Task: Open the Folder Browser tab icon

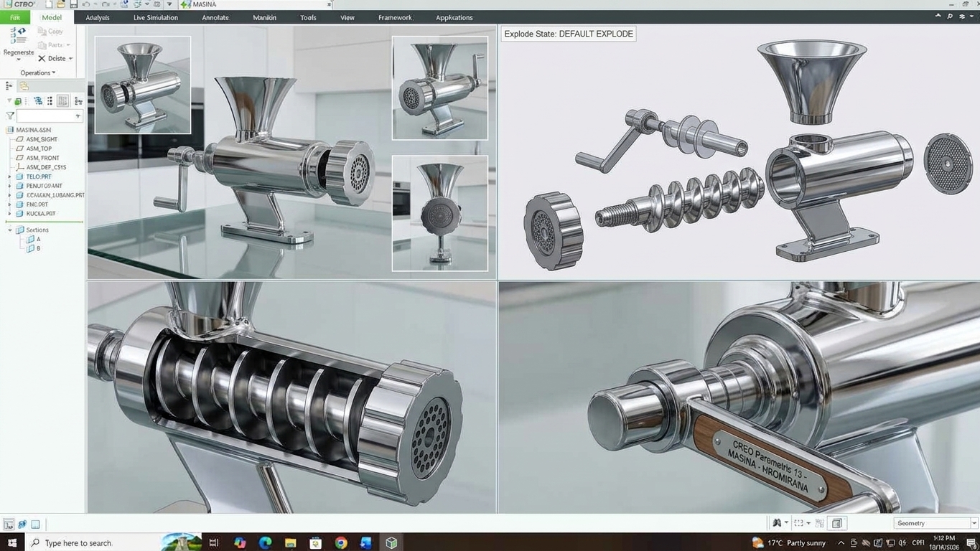Action: point(24,86)
